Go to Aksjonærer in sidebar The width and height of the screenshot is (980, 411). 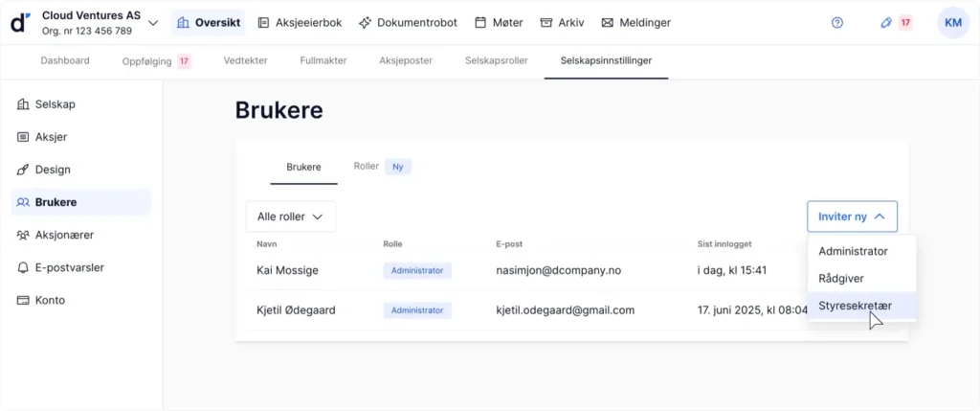tap(64, 235)
